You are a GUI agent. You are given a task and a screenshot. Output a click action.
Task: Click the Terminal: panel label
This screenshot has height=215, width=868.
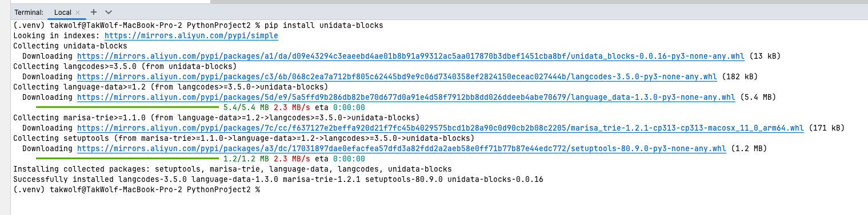[x=29, y=12]
